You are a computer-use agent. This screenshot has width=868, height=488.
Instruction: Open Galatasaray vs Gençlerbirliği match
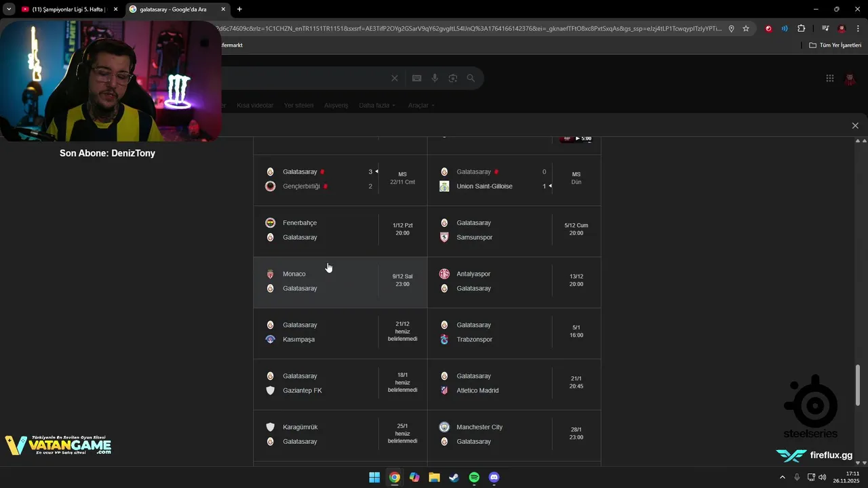pyautogui.click(x=340, y=180)
